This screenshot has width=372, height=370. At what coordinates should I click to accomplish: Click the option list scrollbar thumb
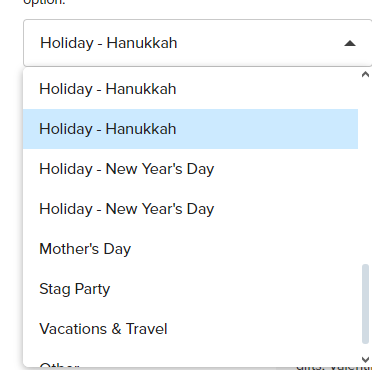point(365,304)
